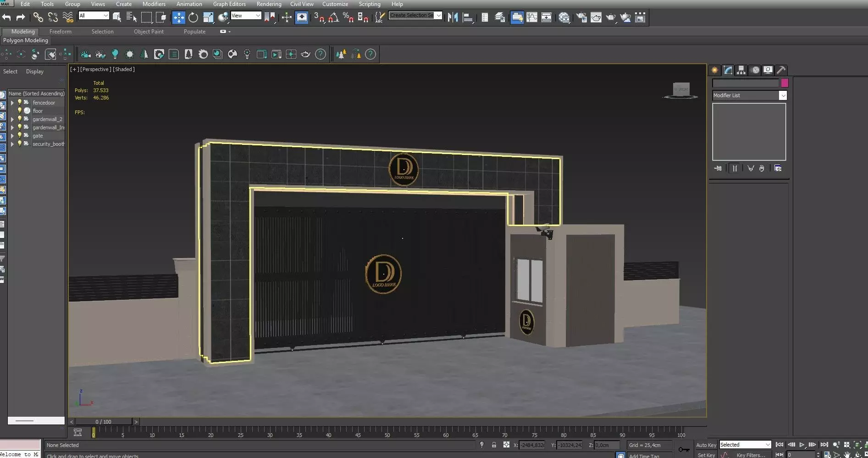This screenshot has height=458, width=868.
Task: Click the Shaded viewport label
Action: pos(124,69)
